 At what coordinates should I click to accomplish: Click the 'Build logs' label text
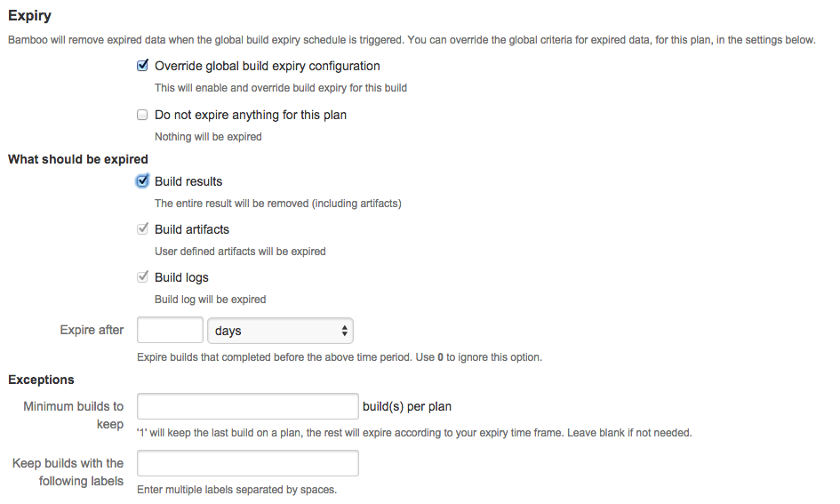point(181,277)
